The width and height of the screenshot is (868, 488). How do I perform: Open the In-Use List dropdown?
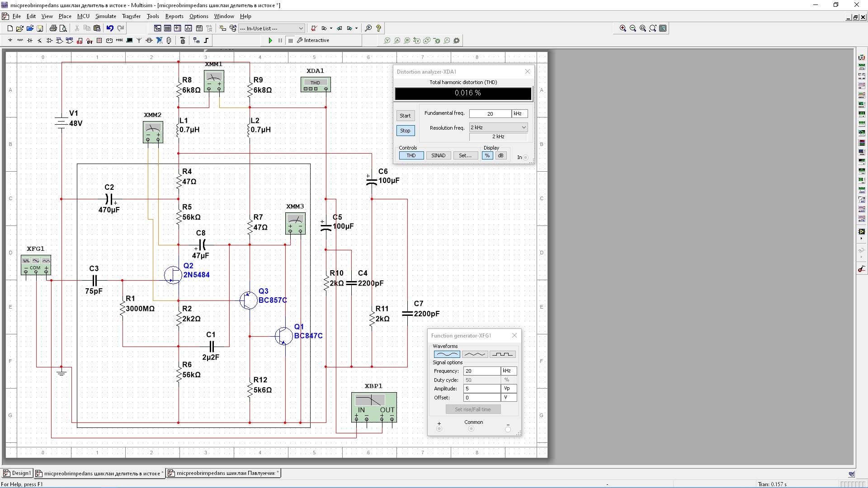click(301, 28)
